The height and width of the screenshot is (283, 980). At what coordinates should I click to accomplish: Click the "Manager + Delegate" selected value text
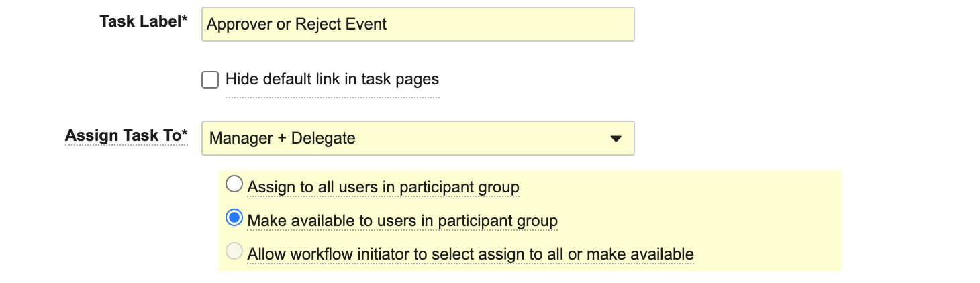[282, 139]
